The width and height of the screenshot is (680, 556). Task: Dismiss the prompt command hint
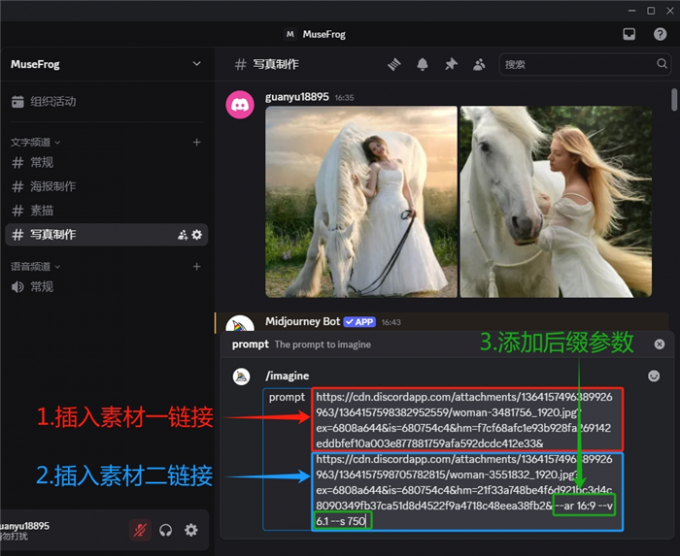pyautogui.click(x=659, y=344)
